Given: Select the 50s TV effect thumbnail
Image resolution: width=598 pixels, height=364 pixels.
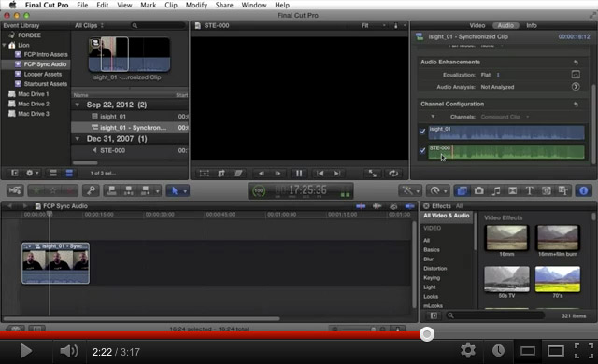Looking at the screenshot, I should (x=506, y=279).
